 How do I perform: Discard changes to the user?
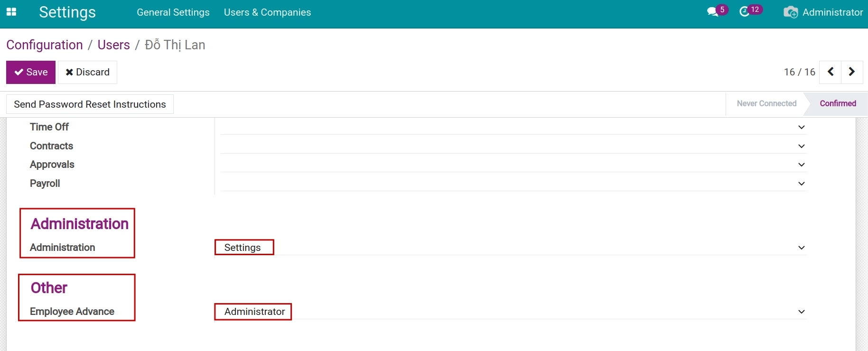pos(87,72)
